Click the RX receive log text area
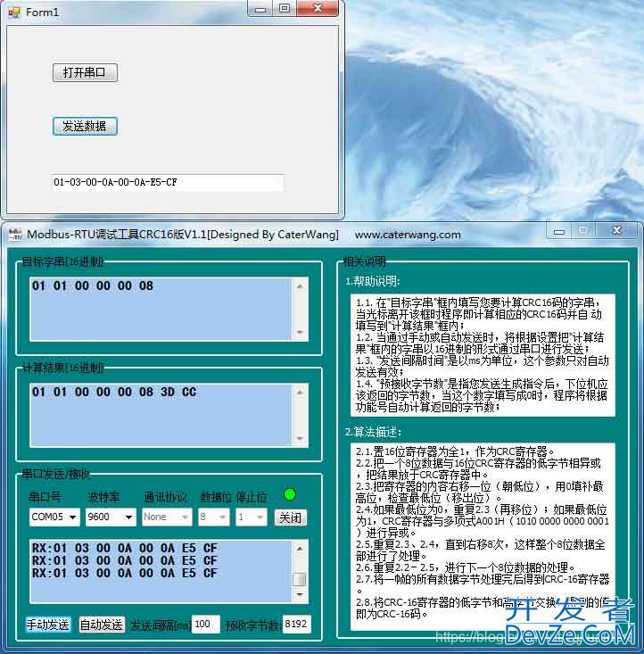This screenshot has width=644, height=654. click(x=161, y=571)
